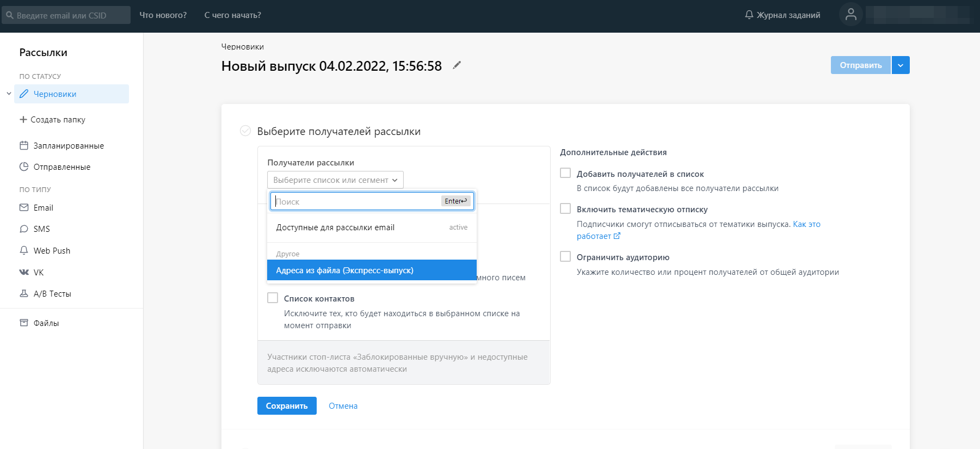Open Запланированные mailings in the sidebar
The width and height of the screenshot is (980, 449).
point(69,145)
